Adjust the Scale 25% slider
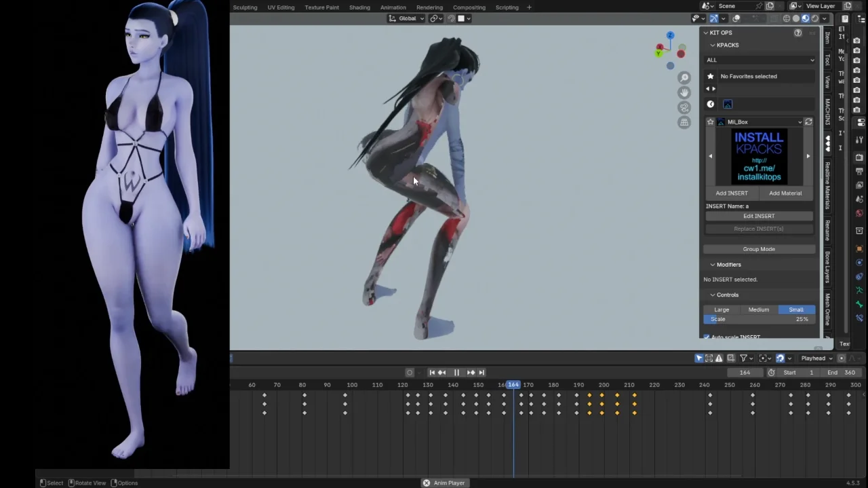This screenshot has height=488, width=868. click(759, 319)
